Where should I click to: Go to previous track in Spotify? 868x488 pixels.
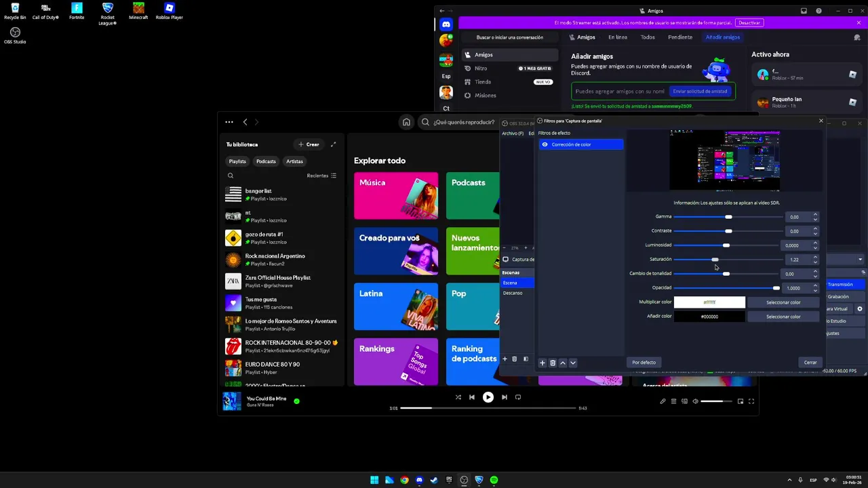click(x=472, y=397)
